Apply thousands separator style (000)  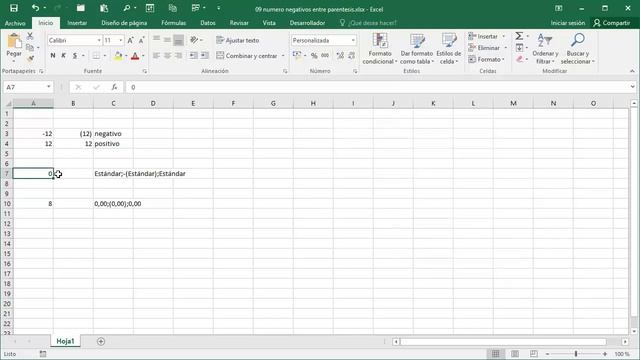coord(325,56)
